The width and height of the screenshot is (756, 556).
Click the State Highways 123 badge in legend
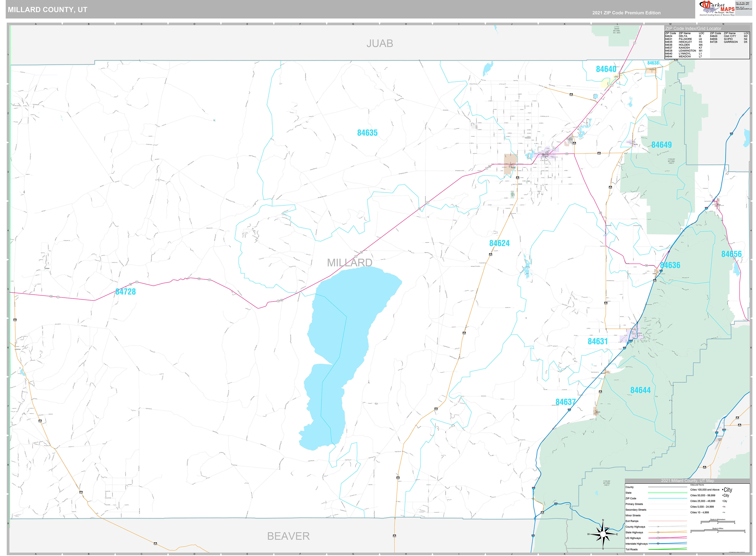(x=658, y=532)
